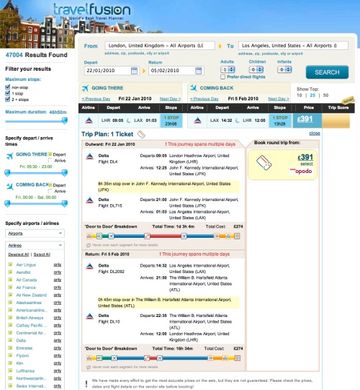Toggle the 1 stop checkbox
Viewport: 360px width, 390px height.
point(8,93)
